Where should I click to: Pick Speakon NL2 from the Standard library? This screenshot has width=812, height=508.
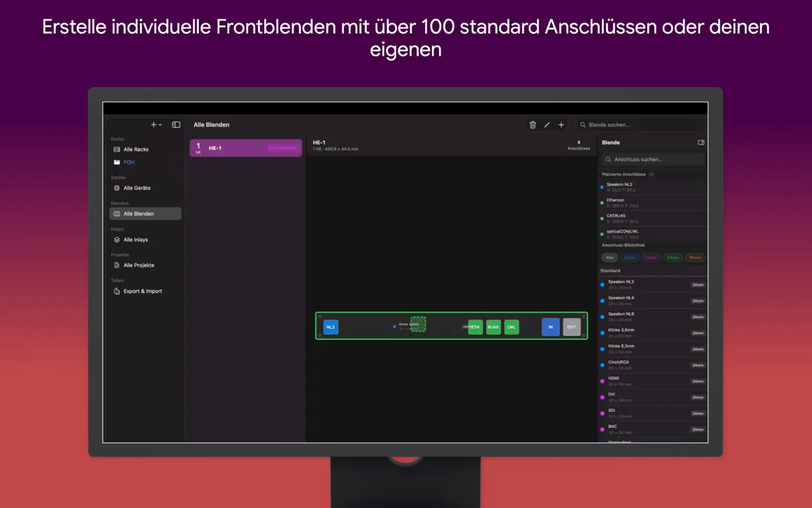[653, 284]
